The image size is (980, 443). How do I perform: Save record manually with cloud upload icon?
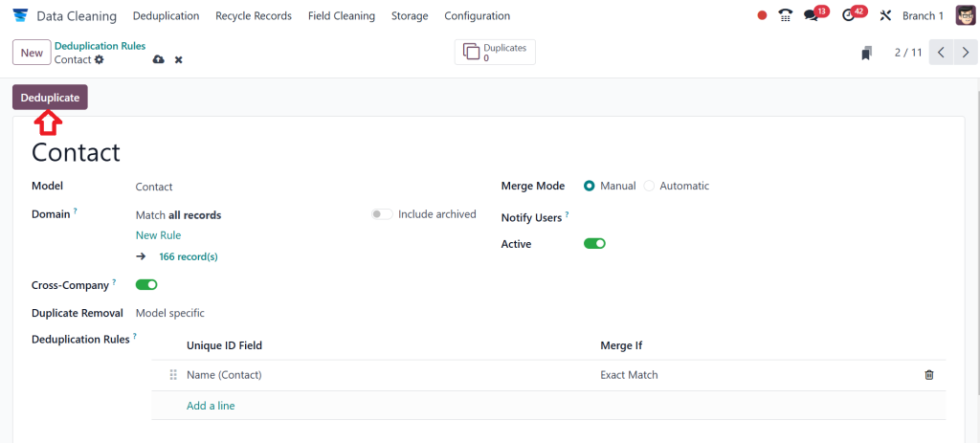159,59
